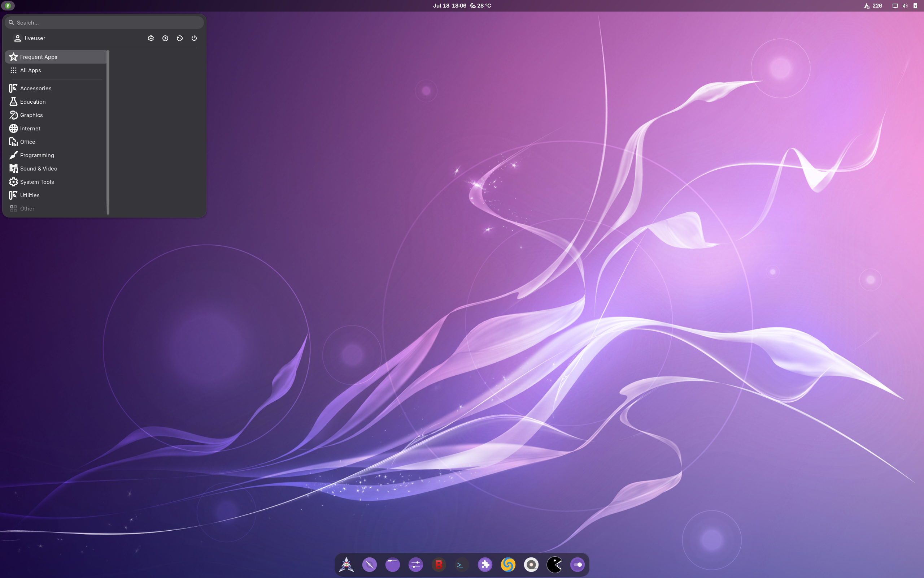
Task: Open the puzzle piece extensions icon in dock
Action: 485,564
